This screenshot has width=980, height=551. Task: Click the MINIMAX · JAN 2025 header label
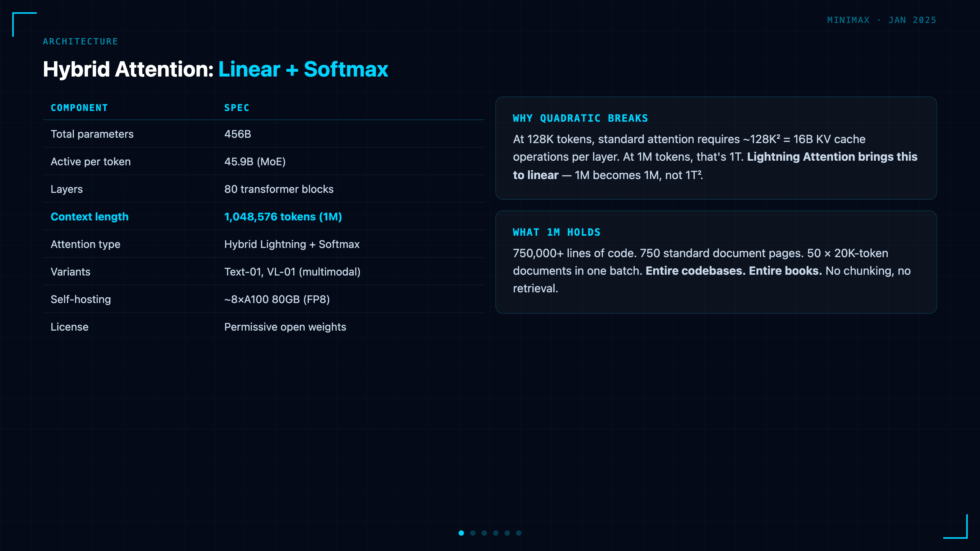[x=882, y=20]
